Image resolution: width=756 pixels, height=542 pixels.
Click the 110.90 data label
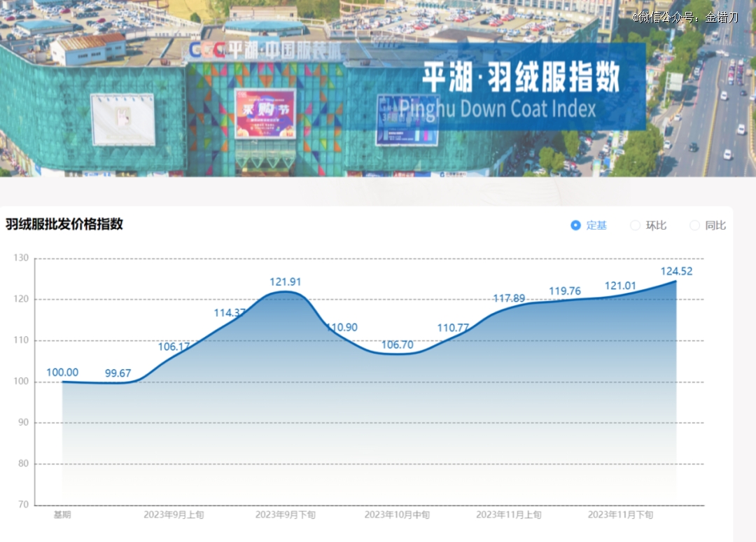pyautogui.click(x=342, y=328)
